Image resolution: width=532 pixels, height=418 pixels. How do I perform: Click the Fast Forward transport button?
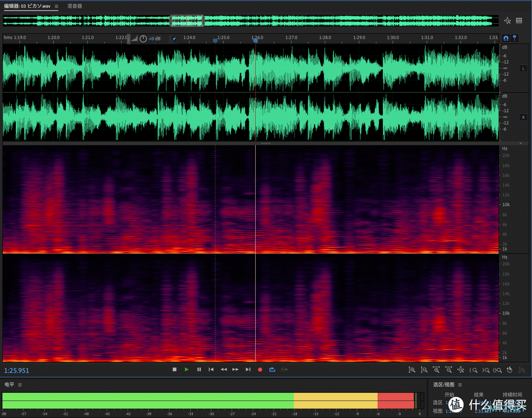[x=235, y=369]
